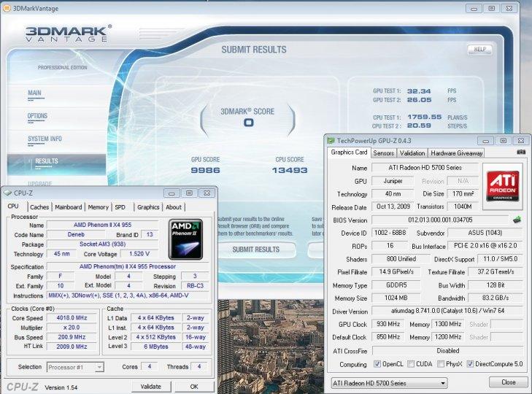Click the BIOS save chip icon

[517, 220]
